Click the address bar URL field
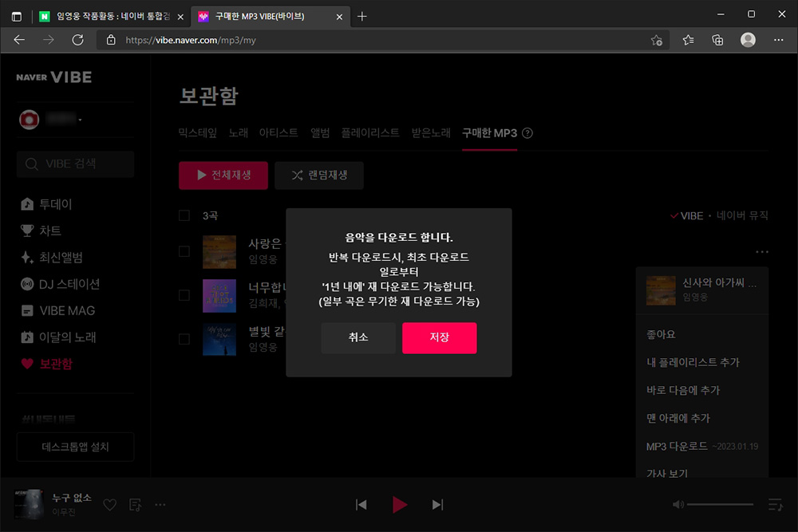This screenshot has width=798, height=532. coord(385,40)
